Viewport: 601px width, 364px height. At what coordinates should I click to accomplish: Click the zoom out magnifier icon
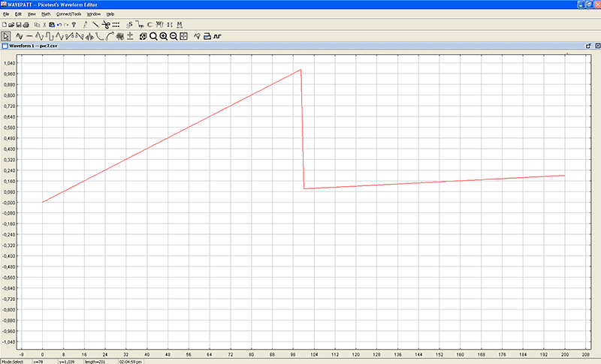click(x=174, y=36)
